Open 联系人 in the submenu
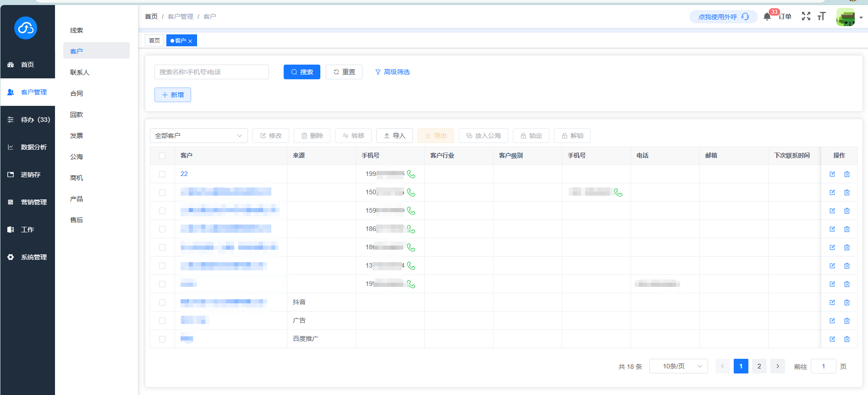Image resolution: width=868 pixels, height=395 pixels. pos(80,72)
